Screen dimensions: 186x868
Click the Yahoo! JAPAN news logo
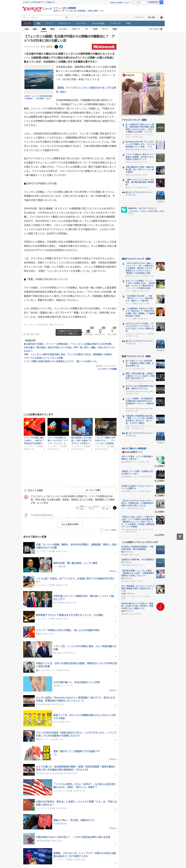click(37, 9)
